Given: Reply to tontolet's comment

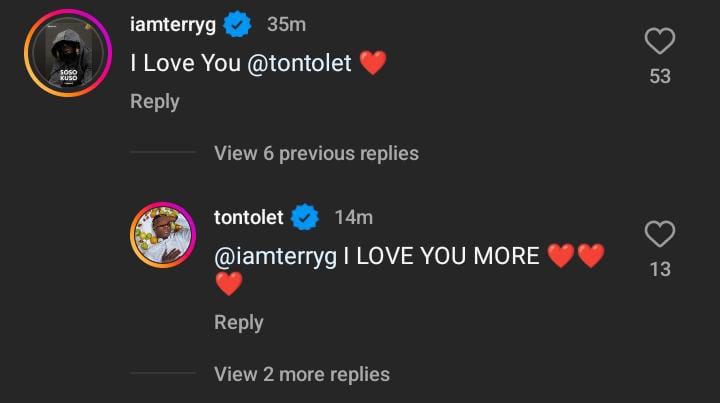Looking at the screenshot, I should coord(239,322).
